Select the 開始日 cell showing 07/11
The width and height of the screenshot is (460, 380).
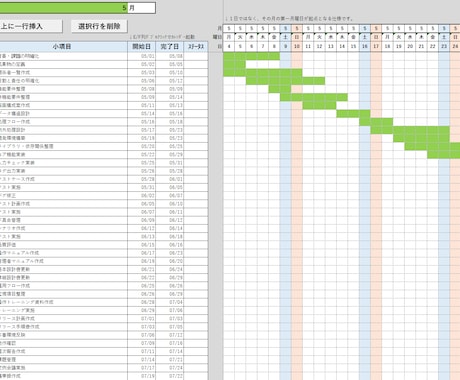[x=141, y=351]
